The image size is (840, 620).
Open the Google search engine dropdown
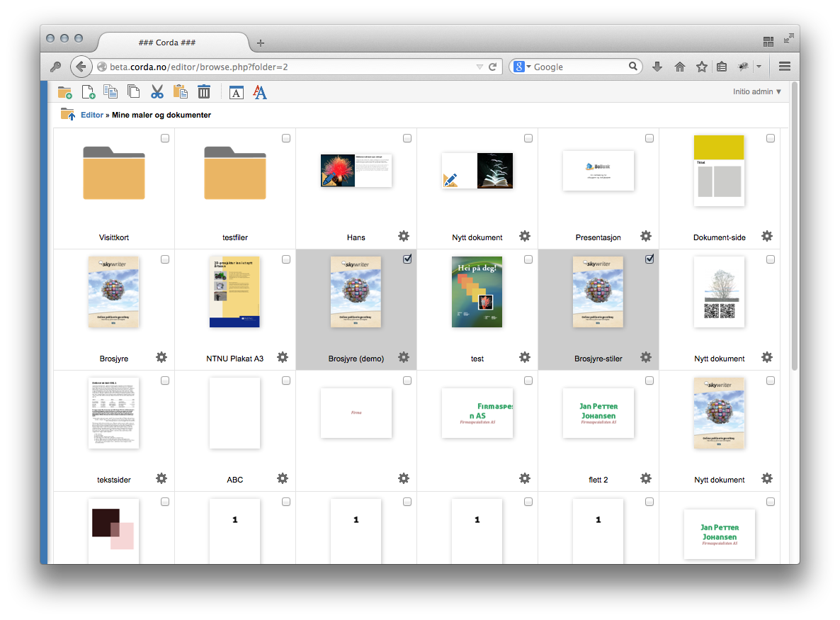click(523, 67)
